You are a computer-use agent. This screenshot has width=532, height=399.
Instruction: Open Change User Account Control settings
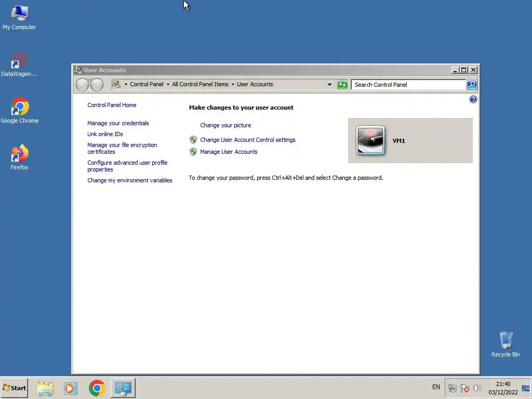coord(248,140)
